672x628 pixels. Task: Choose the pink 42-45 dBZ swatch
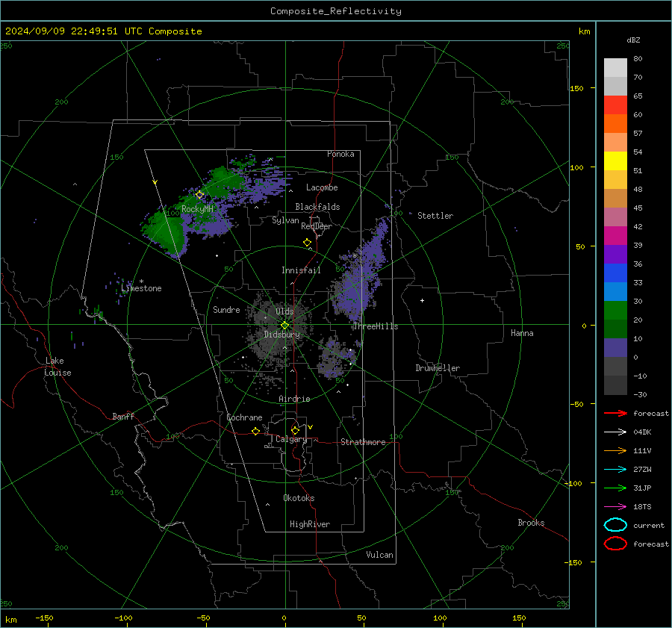(x=615, y=217)
